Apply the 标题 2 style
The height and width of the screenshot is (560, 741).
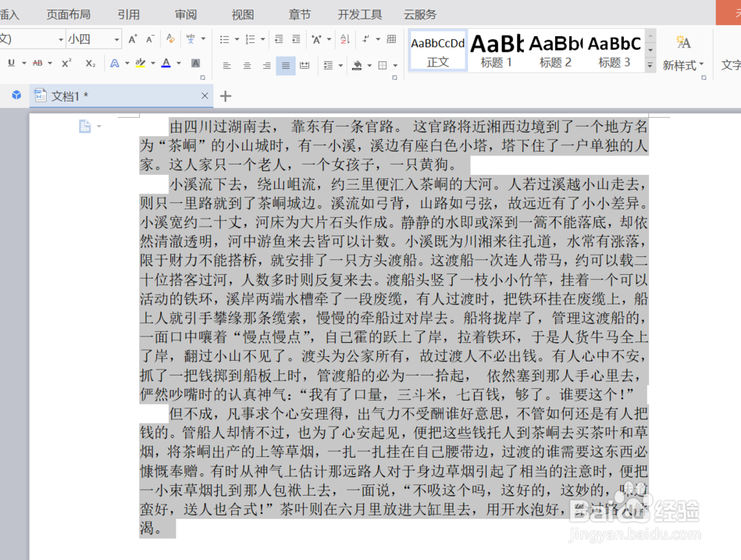click(x=555, y=52)
